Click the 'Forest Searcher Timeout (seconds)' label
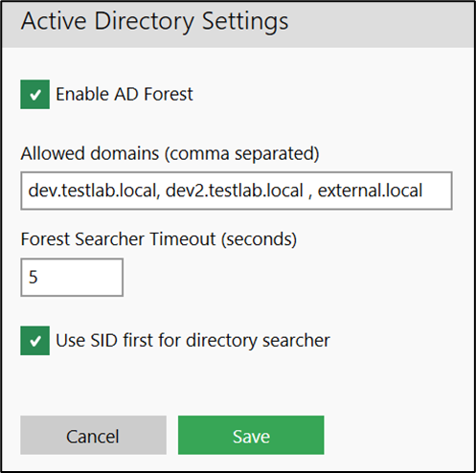 (159, 239)
